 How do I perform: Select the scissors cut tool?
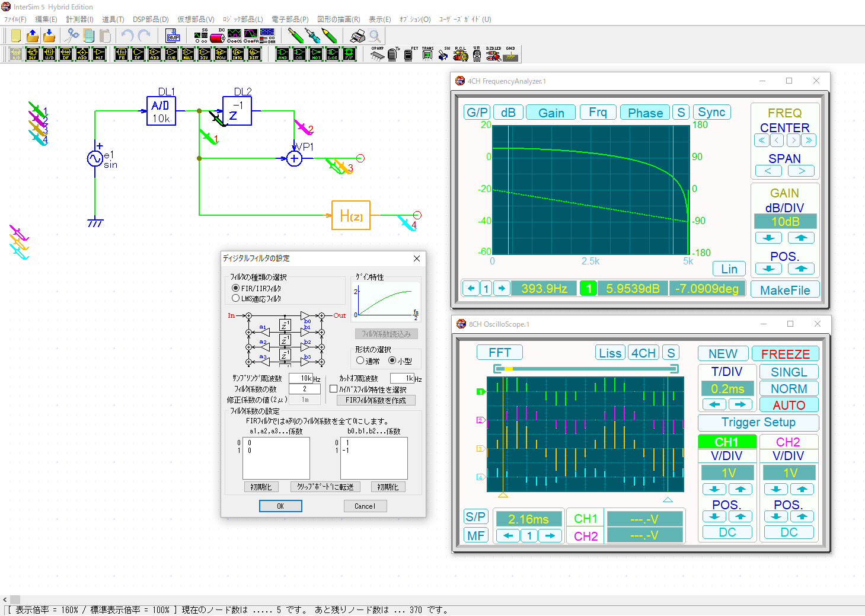(72, 36)
